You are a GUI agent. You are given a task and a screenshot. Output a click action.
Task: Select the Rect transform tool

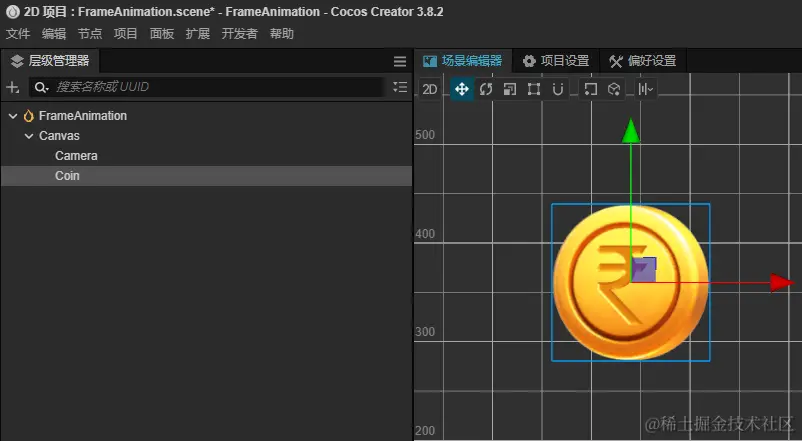(x=534, y=90)
